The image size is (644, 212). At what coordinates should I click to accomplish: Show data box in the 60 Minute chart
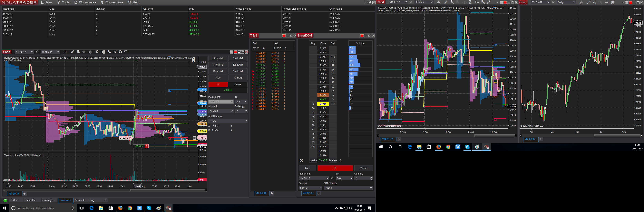point(470,2)
